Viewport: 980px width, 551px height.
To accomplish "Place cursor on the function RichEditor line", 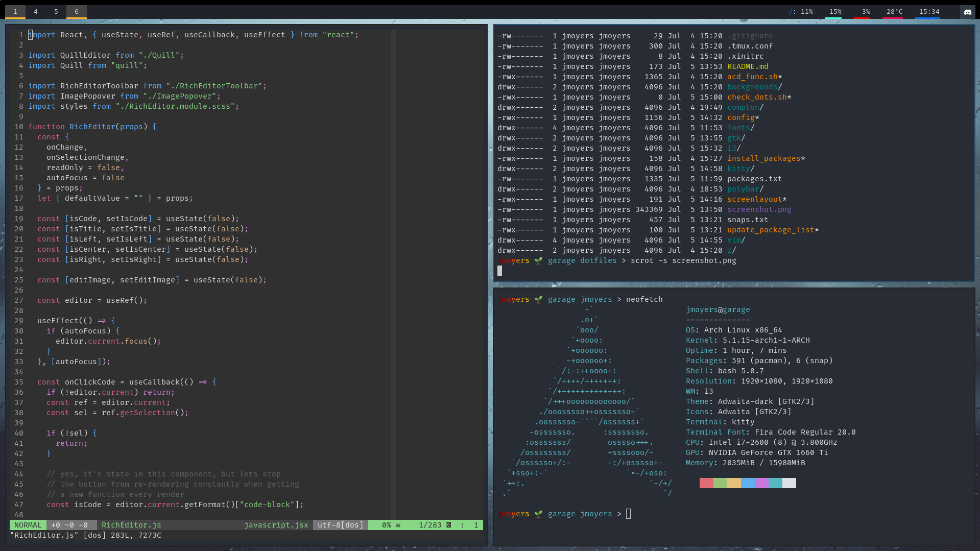I will pyautogui.click(x=92, y=127).
